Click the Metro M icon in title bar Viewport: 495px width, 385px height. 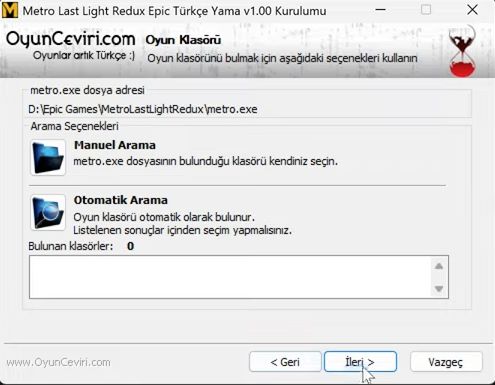click(10, 10)
